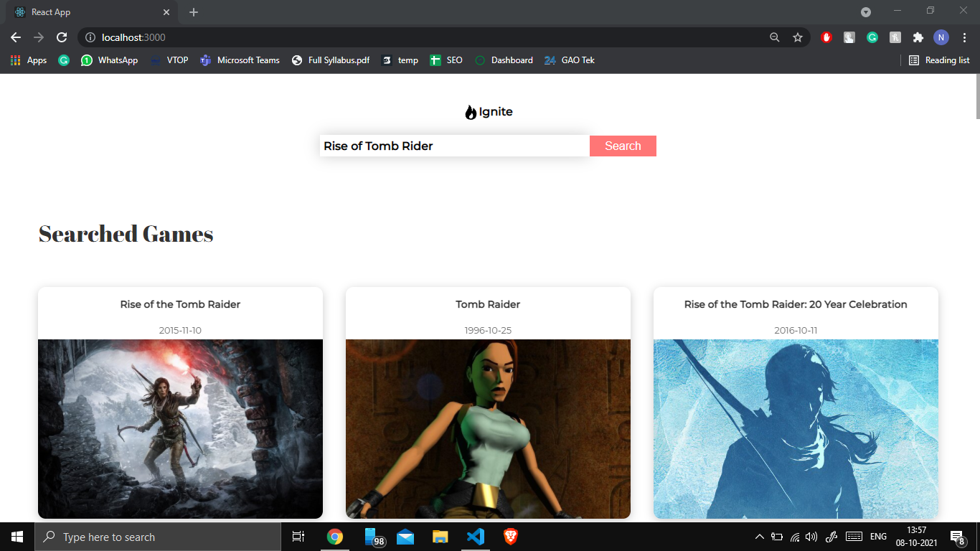This screenshot has height=551, width=980.
Task: Open the battery status tray icon
Action: click(777, 537)
